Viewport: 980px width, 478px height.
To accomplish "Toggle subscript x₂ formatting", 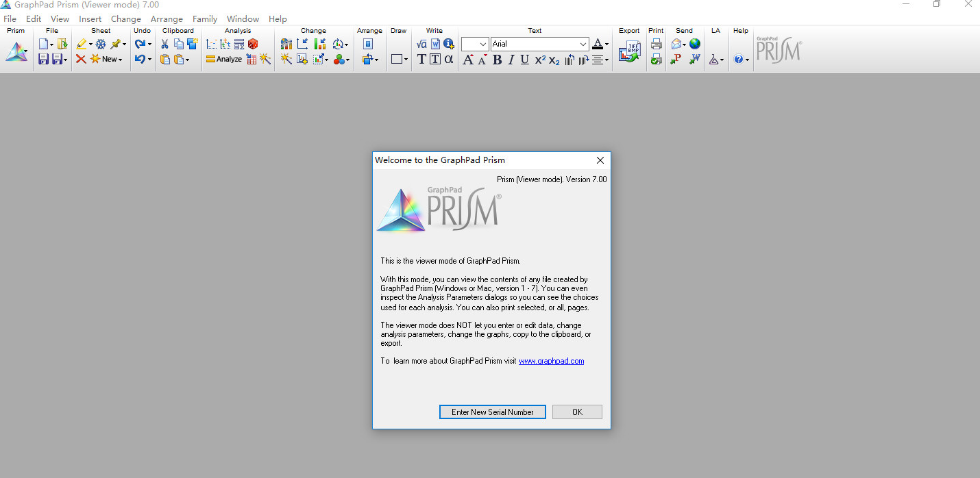I will (x=554, y=60).
